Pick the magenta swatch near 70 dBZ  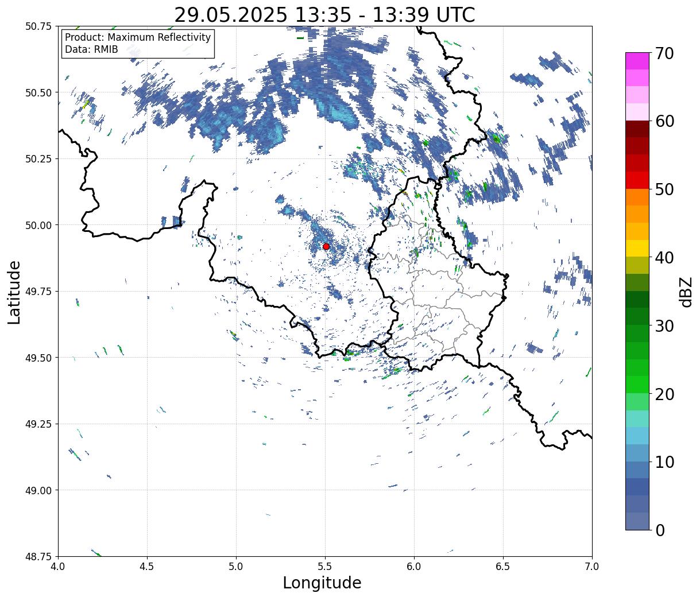pos(637,61)
